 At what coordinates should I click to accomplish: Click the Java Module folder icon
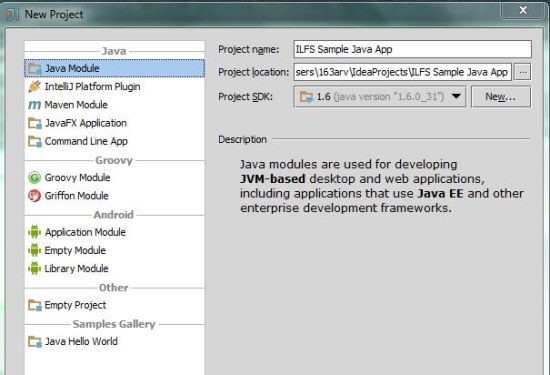tap(35, 68)
